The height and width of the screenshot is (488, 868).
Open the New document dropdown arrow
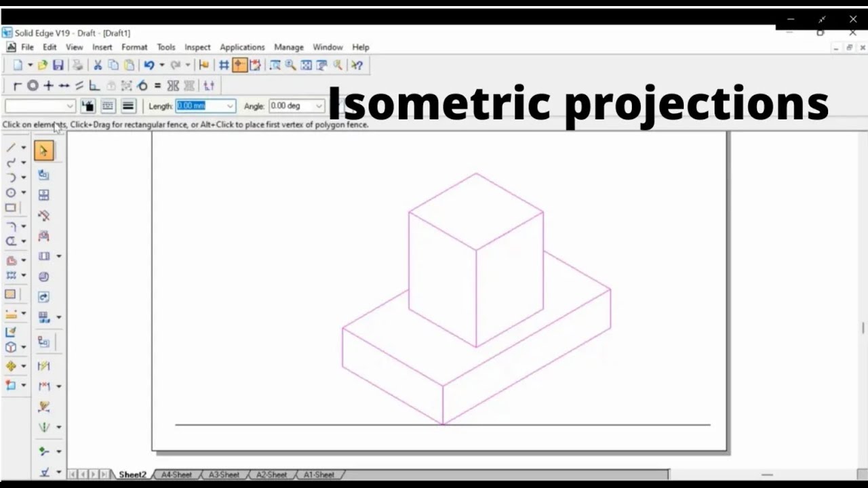tap(30, 65)
